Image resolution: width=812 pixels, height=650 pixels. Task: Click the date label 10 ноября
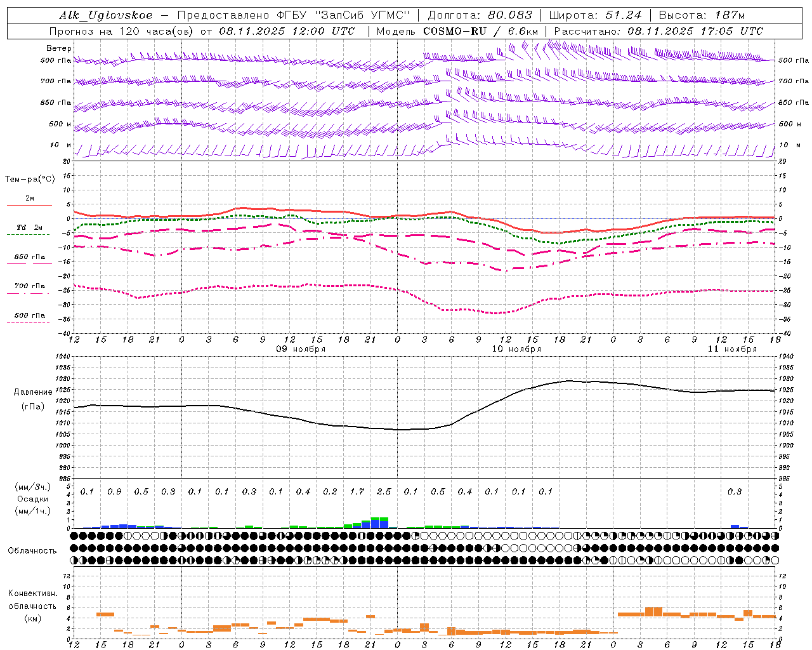click(516, 349)
